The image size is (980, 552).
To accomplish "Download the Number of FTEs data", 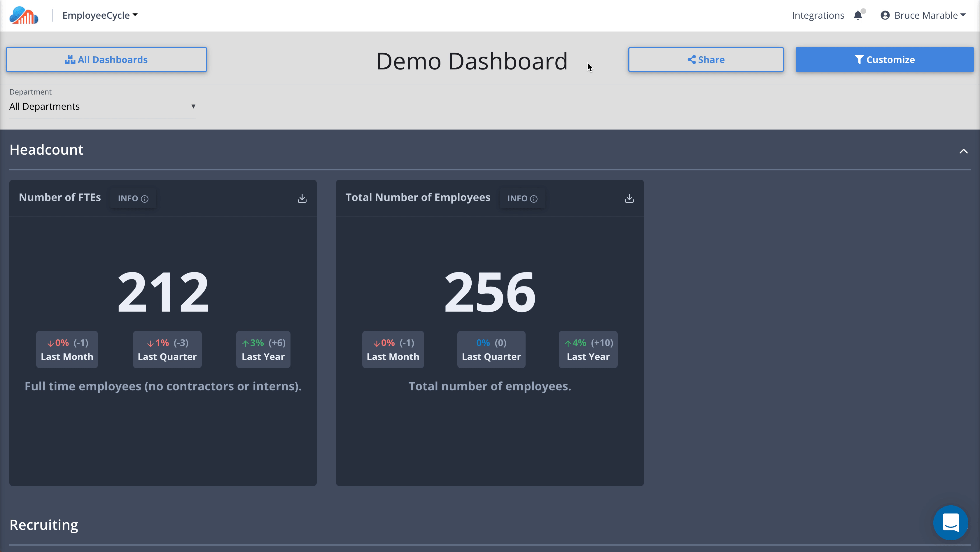I will pyautogui.click(x=302, y=198).
